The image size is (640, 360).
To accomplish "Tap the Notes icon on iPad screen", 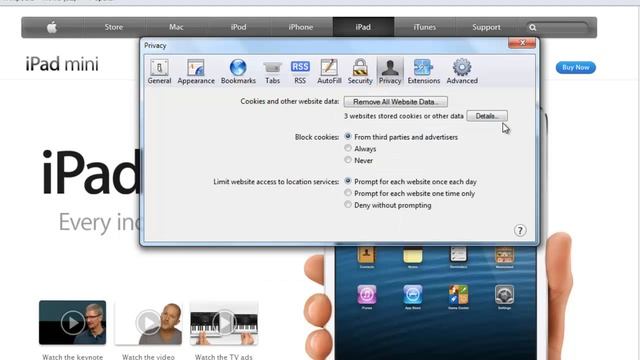I will click(x=413, y=254).
